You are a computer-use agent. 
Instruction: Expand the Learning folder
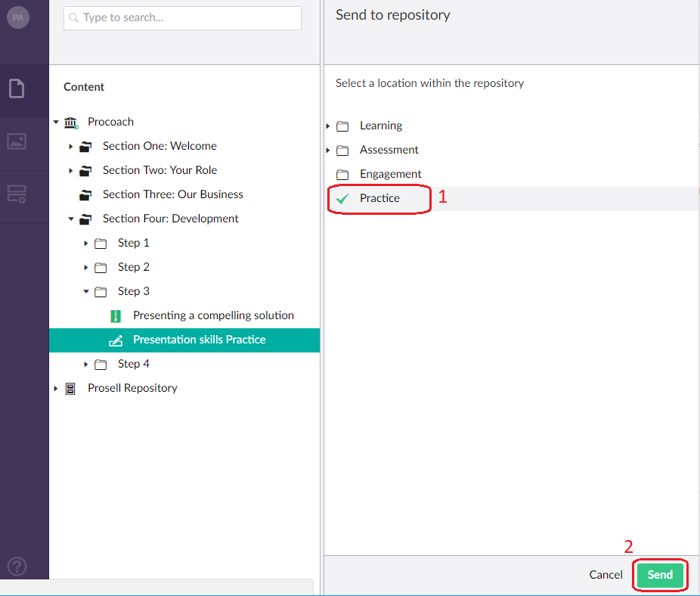tap(328, 126)
